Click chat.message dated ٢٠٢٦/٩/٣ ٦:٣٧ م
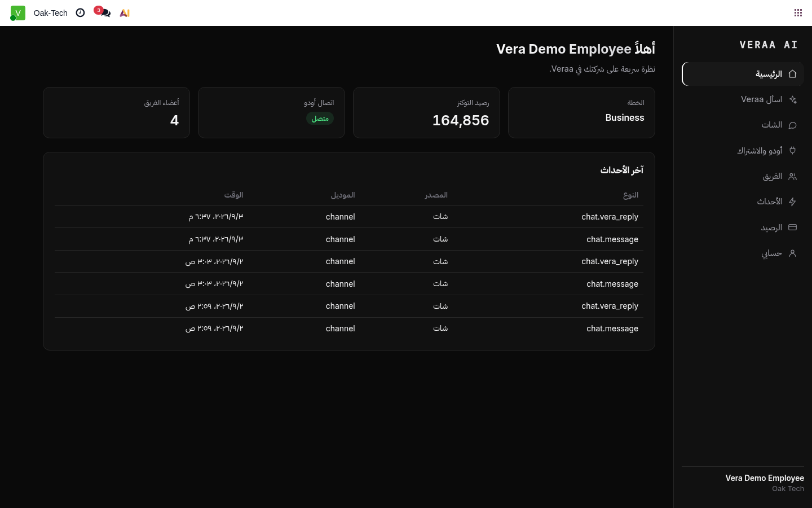Image resolution: width=812 pixels, height=508 pixels. coord(612,239)
